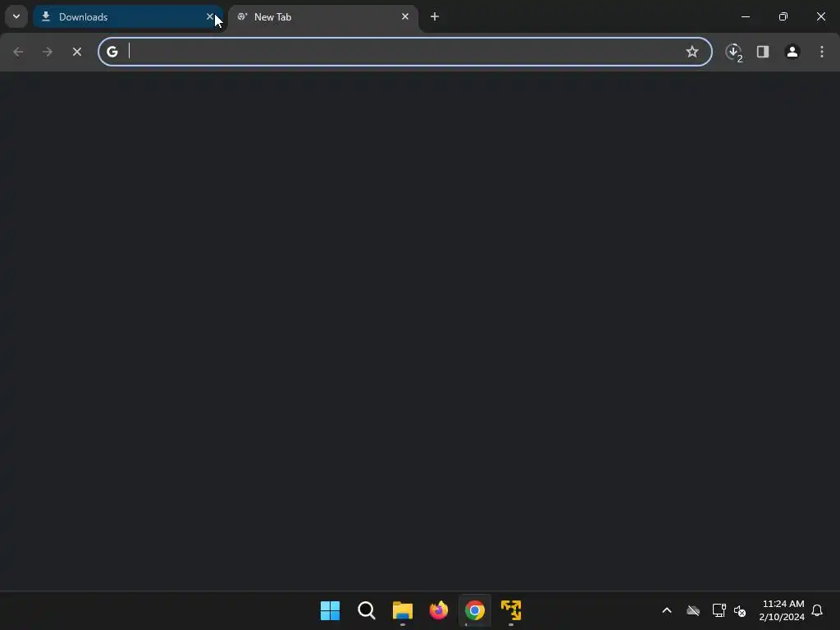Image resolution: width=840 pixels, height=630 pixels.
Task: Open the clock showing 11:24 AM
Action: [782, 610]
